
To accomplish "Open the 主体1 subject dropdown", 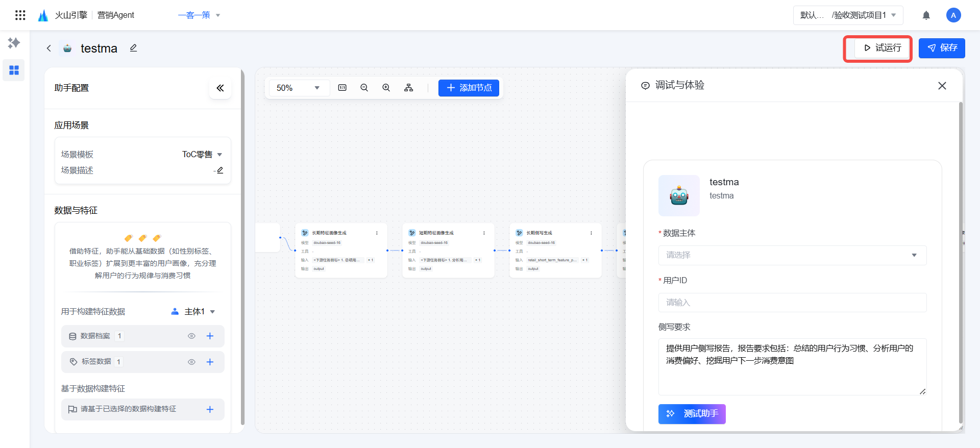I will pos(193,311).
